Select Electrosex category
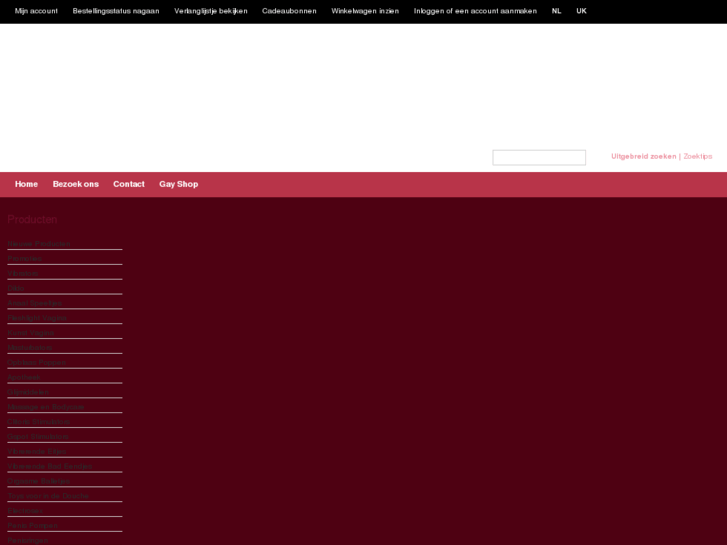 pos(25,511)
